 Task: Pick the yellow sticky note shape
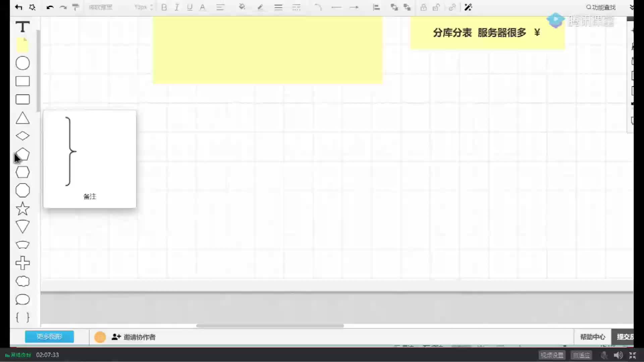22,45
